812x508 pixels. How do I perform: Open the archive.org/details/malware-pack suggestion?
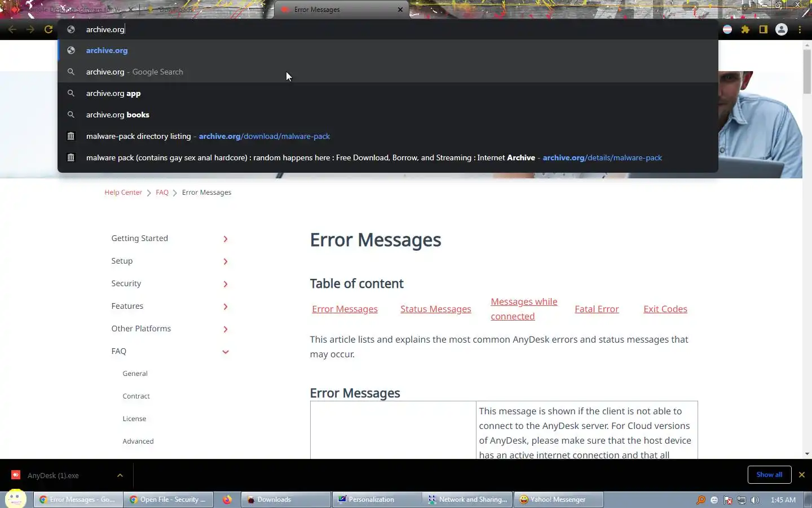pos(388,157)
